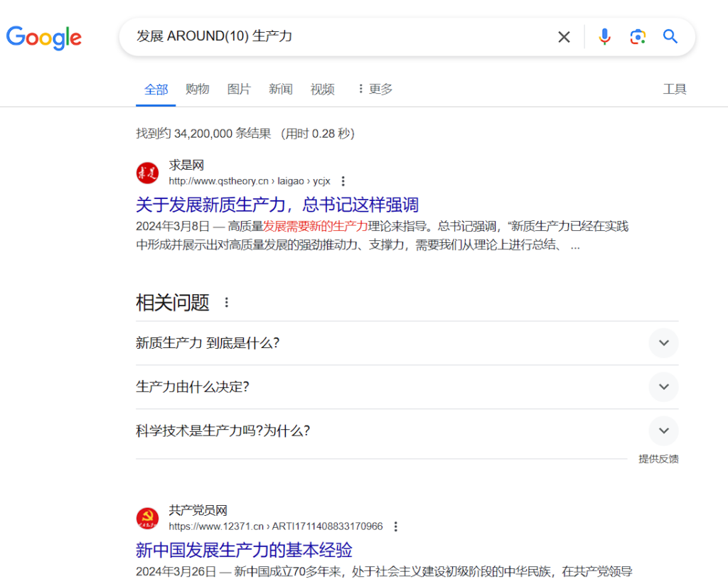Open the 工具 search tools
Screen dimensions: 728x579
pos(674,89)
